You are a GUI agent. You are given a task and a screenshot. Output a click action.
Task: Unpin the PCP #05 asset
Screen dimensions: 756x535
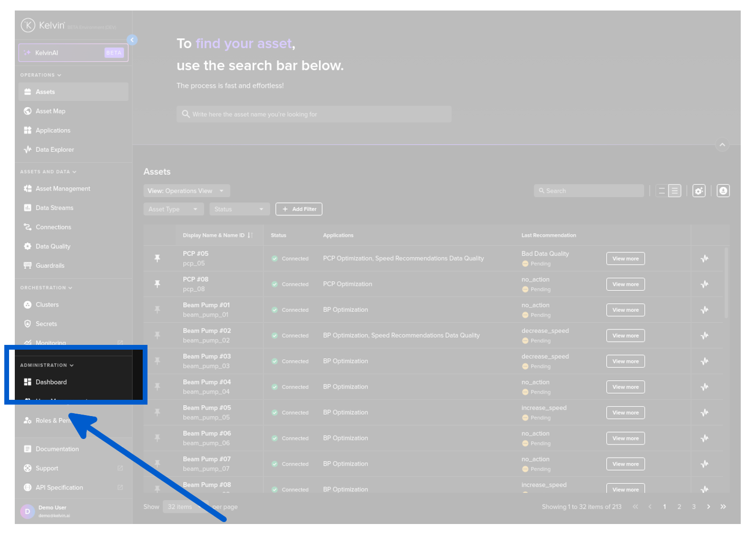[157, 258]
